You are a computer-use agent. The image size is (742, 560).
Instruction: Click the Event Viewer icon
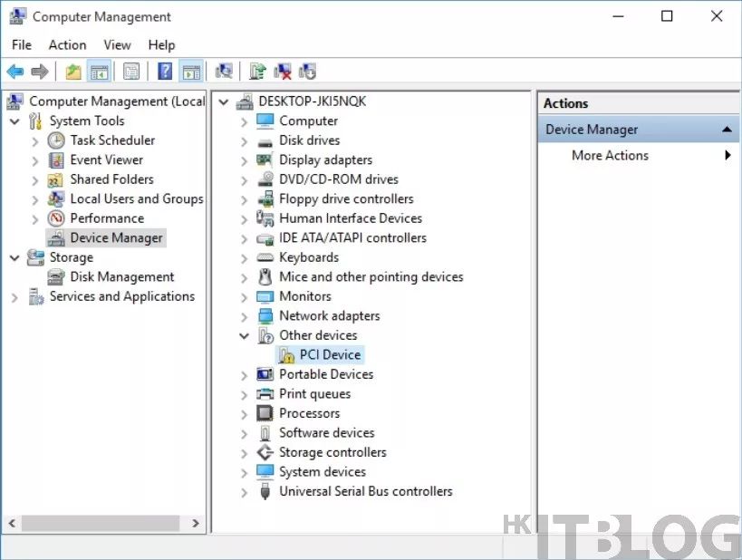[56, 160]
